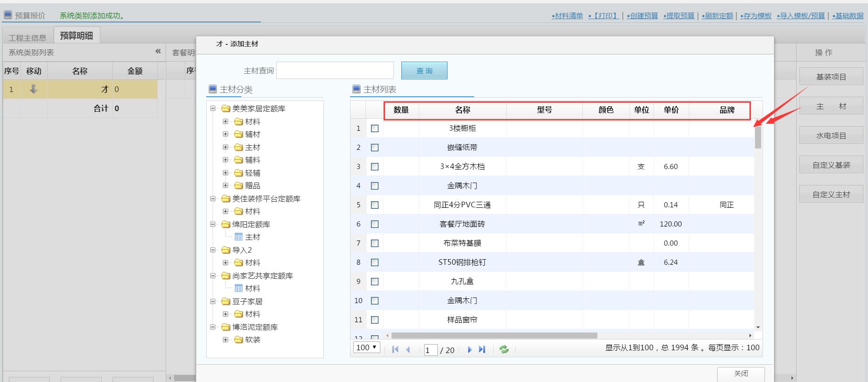Viewport: 868px width, 382px height.
Task: Select the 同正4分PVC三通 checkbox
Action: [375, 205]
